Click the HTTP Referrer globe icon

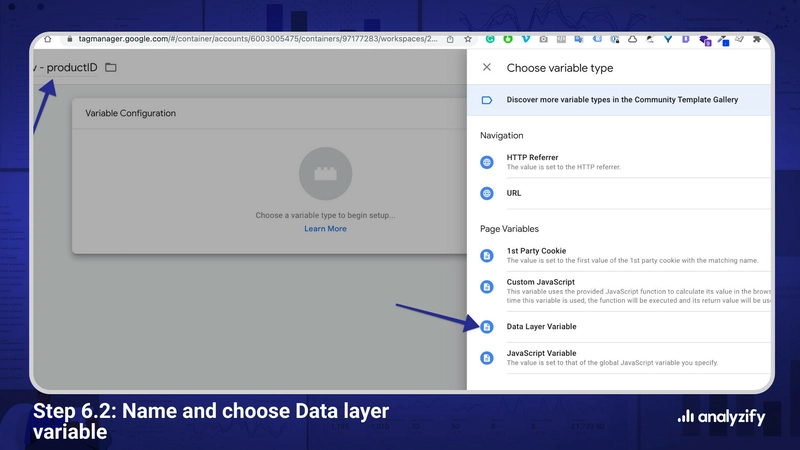[x=487, y=162]
